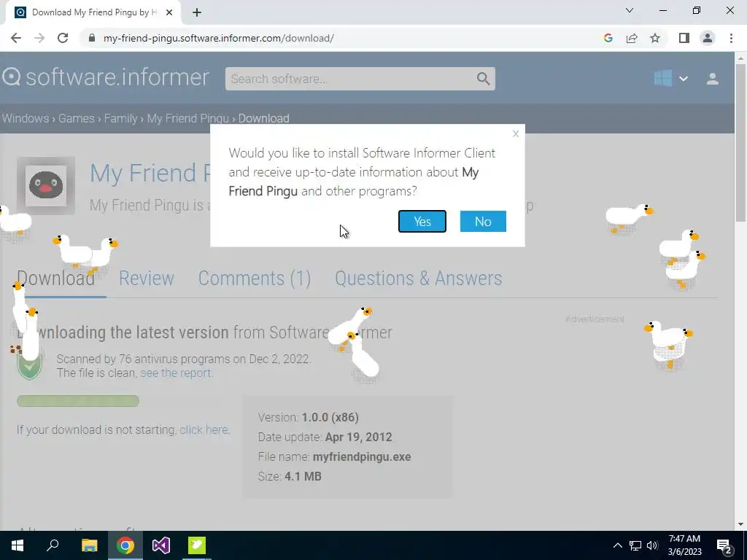This screenshot has height=560, width=747.
Task: Click the Windows platform logo in the site header
Action: pyautogui.click(x=662, y=78)
